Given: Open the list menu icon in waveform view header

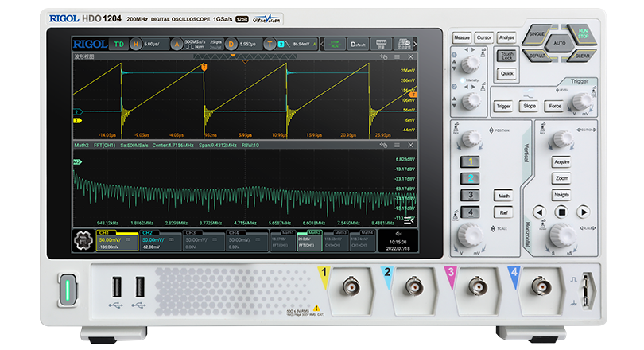Looking at the screenshot, I should [x=397, y=56].
